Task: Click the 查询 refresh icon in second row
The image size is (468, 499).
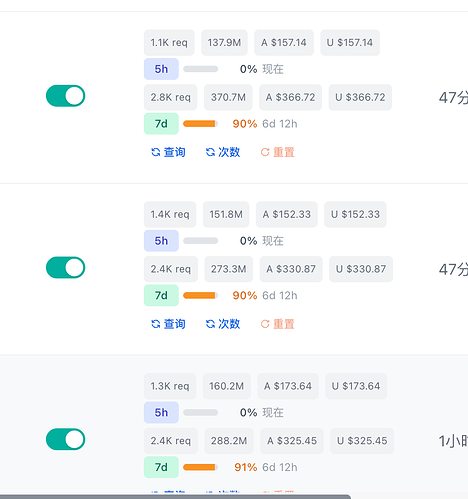Action: click(156, 324)
